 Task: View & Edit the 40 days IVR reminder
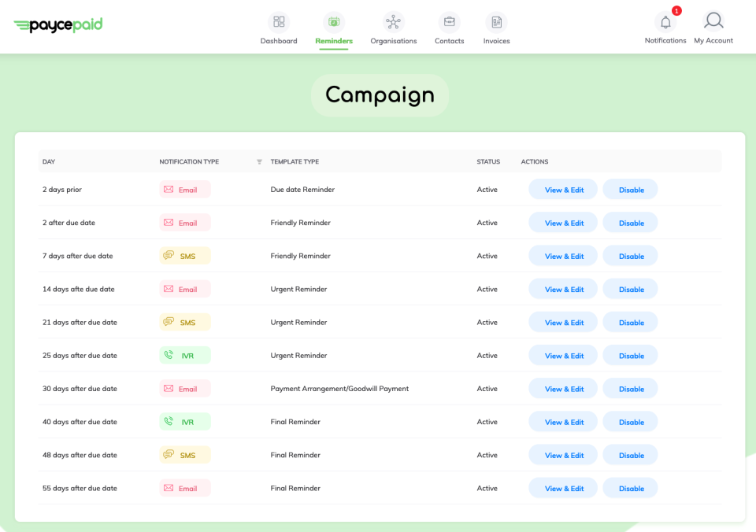[x=563, y=422]
